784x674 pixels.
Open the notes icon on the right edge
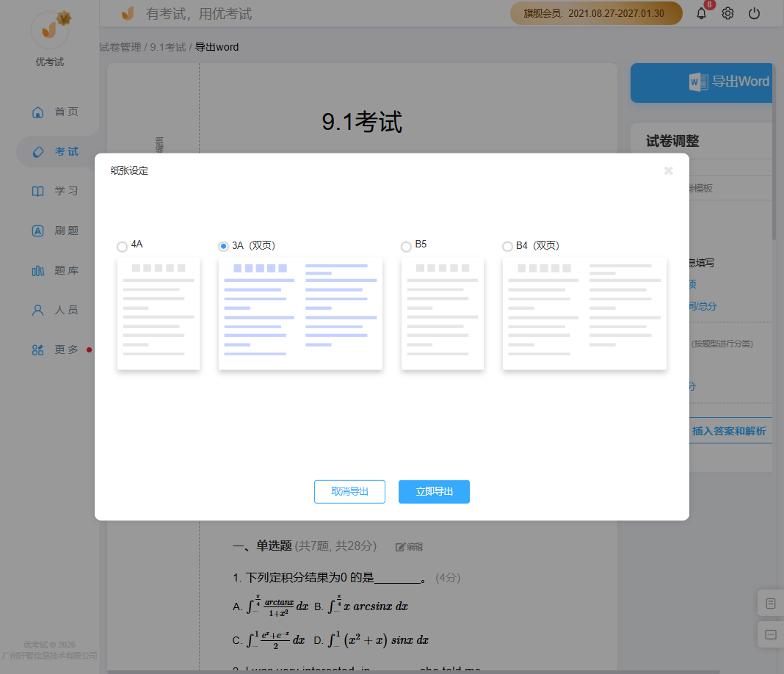pos(770,603)
